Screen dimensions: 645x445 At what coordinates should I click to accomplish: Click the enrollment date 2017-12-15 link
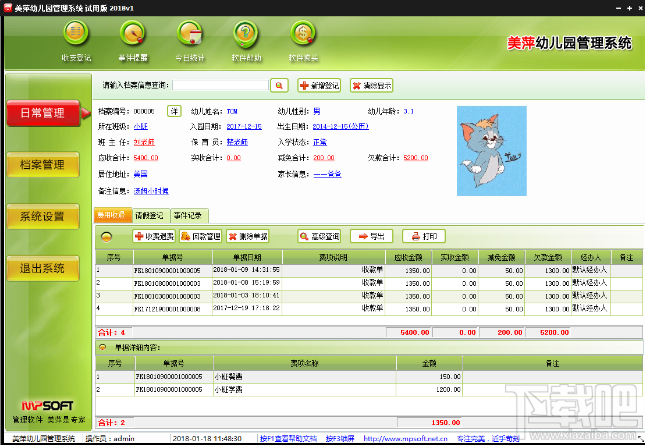point(244,127)
